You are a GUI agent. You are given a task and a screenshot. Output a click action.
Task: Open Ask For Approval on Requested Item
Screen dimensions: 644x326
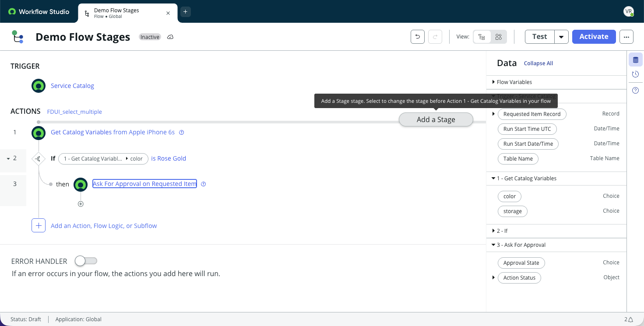click(x=144, y=184)
